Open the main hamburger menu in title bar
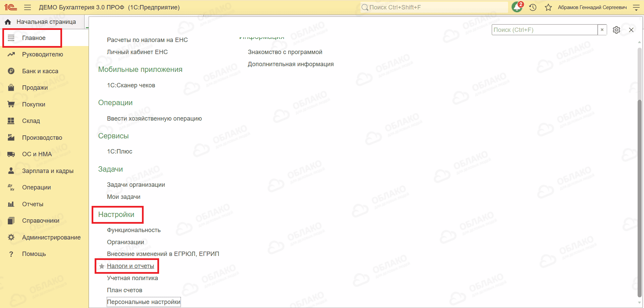This screenshot has height=308, width=644. [28, 7]
